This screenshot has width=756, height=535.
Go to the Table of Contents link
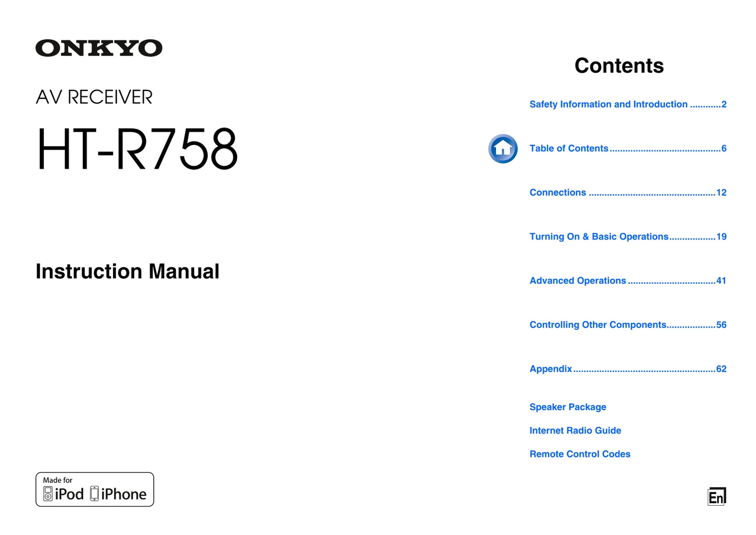pyautogui.click(x=569, y=149)
